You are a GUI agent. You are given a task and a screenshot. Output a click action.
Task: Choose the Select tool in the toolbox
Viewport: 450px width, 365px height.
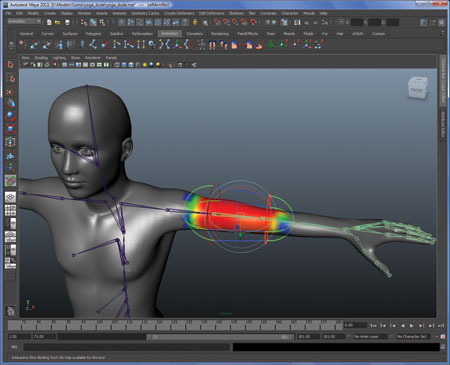pos(10,64)
